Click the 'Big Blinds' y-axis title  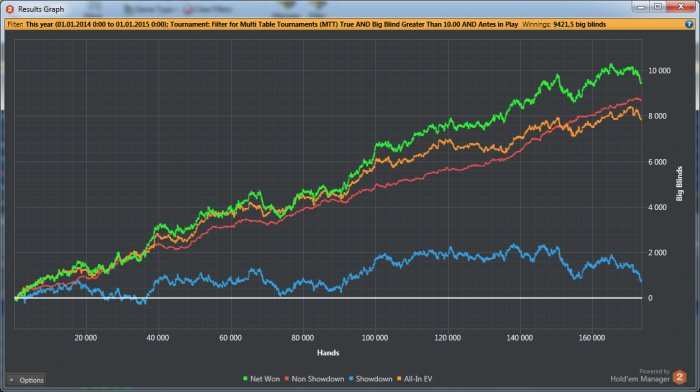coord(679,183)
